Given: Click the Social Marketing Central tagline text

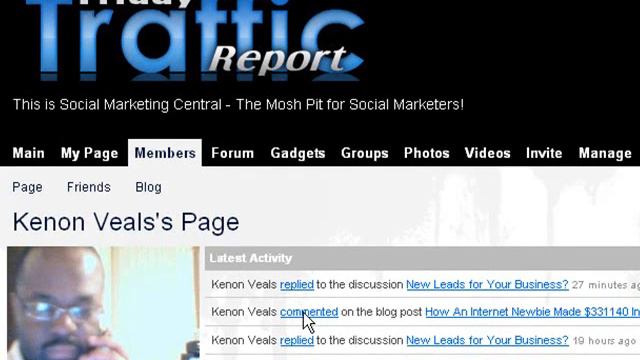Looking at the screenshot, I should pyautogui.click(x=238, y=104).
